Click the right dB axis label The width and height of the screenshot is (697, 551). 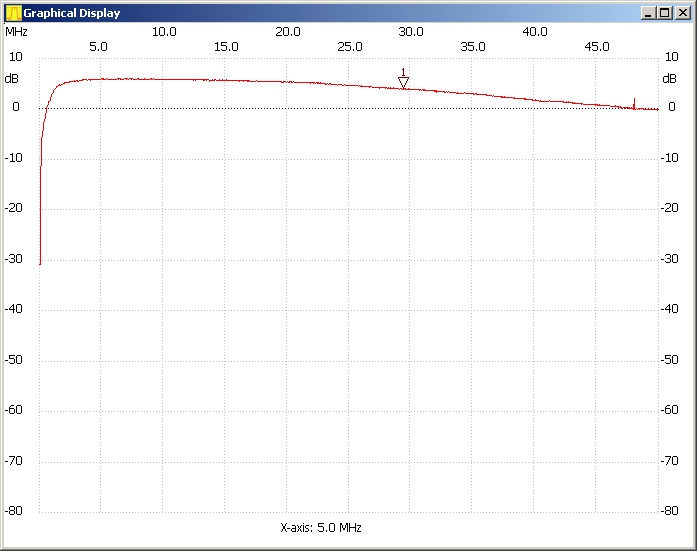coord(669,78)
